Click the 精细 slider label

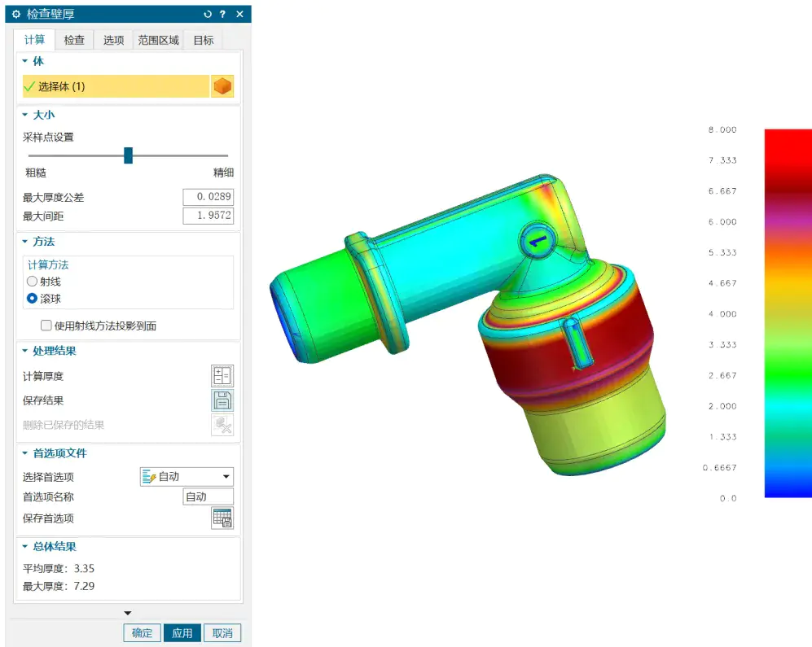[223, 173]
